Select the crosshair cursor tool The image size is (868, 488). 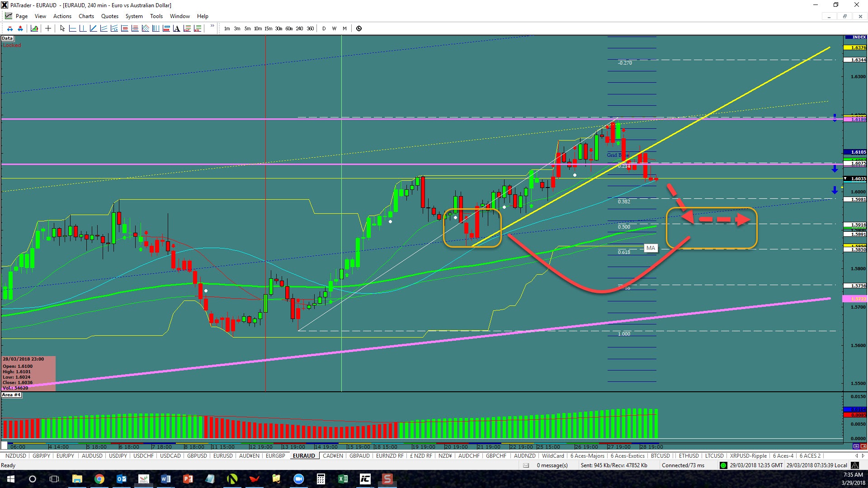coord(48,28)
